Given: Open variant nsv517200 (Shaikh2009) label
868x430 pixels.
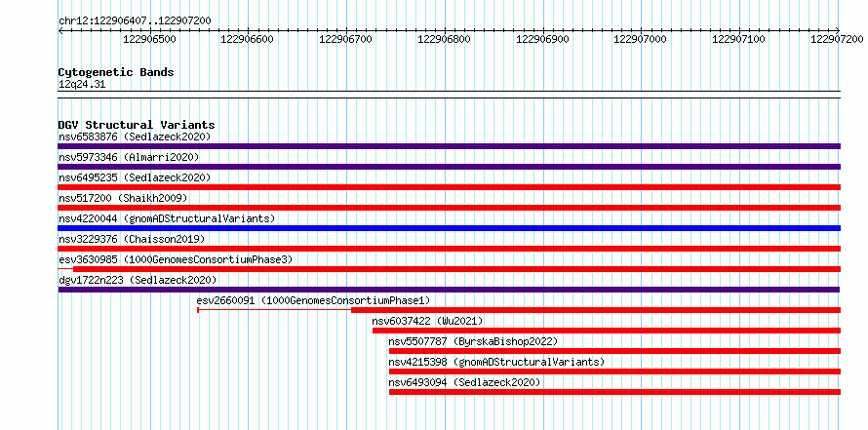Looking at the screenshot, I should pos(123,198).
